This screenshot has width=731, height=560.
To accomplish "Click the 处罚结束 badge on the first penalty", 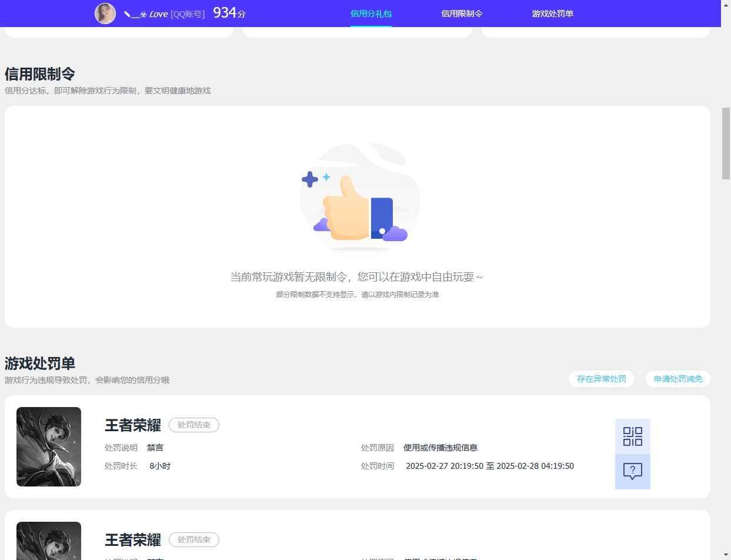I will click(193, 425).
